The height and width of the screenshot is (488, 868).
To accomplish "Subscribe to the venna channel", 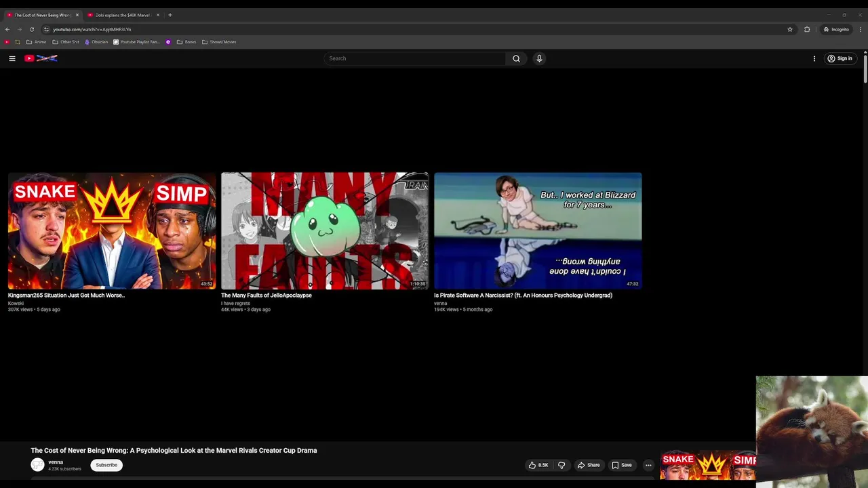I will click(106, 465).
